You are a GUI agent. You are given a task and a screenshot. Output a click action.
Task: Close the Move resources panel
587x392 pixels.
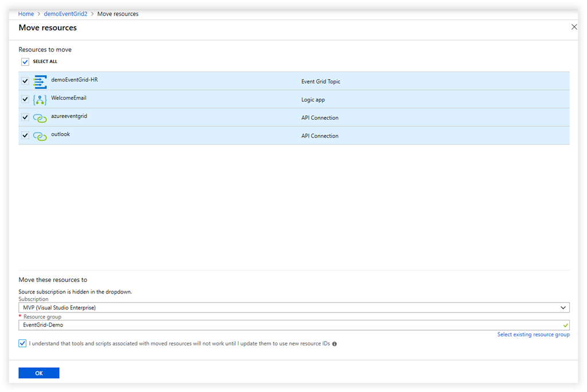574,27
